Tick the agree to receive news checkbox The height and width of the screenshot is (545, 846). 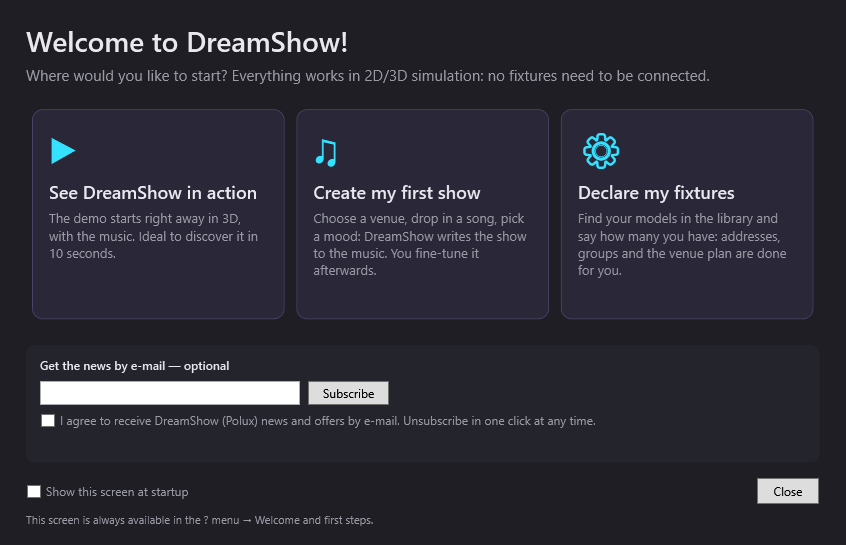pyautogui.click(x=48, y=420)
